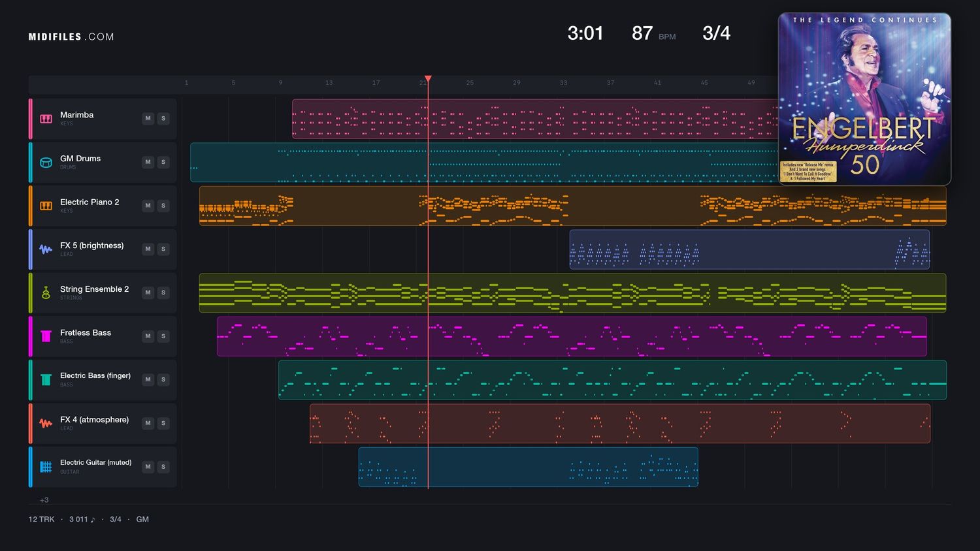The height and width of the screenshot is (551, 980).
Task: Click the GM label in status bar
Action: coord(142,520)
